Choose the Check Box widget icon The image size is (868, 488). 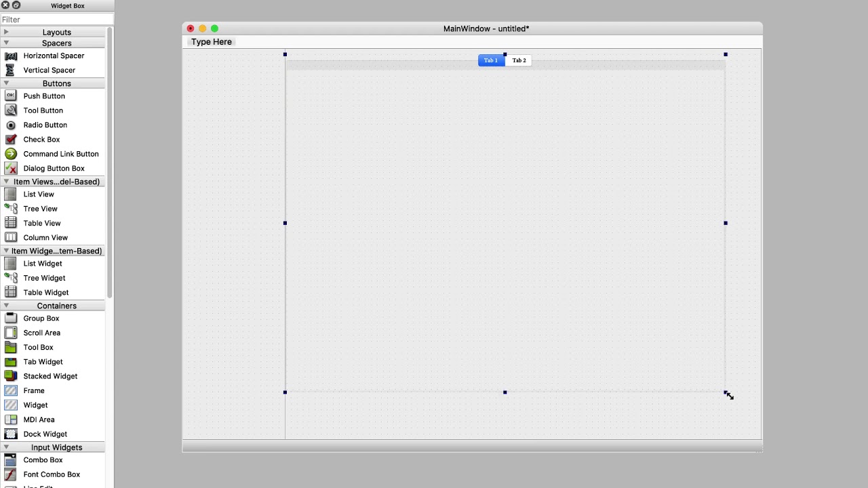pyautogui.click(x=11, y=140)
